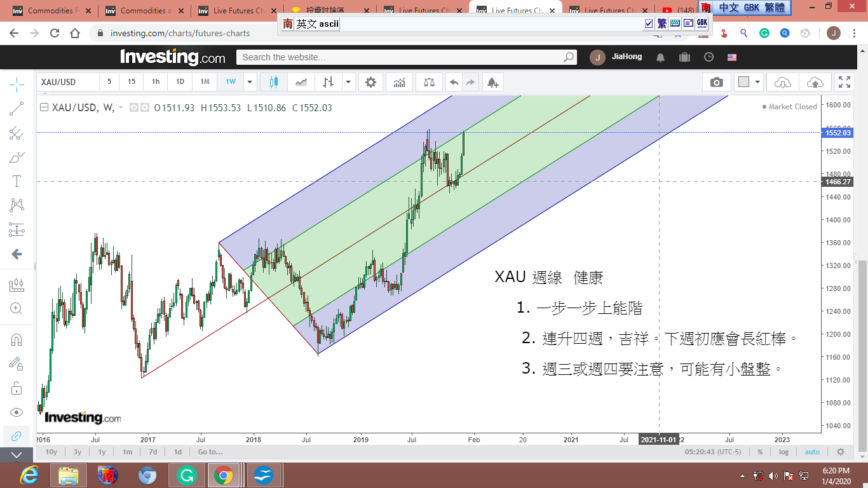Switch to bars chart style

coord(329,82)
